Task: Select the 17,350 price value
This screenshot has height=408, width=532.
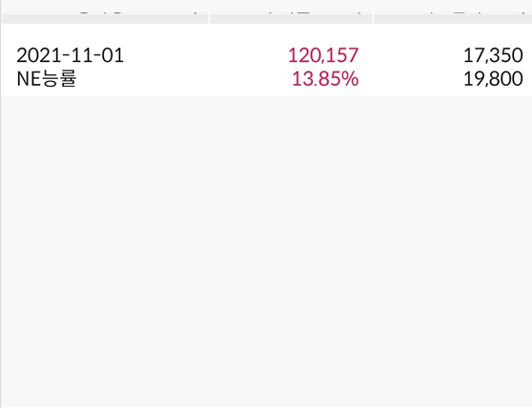Action: pyautogui.click(x=493, y=55)
